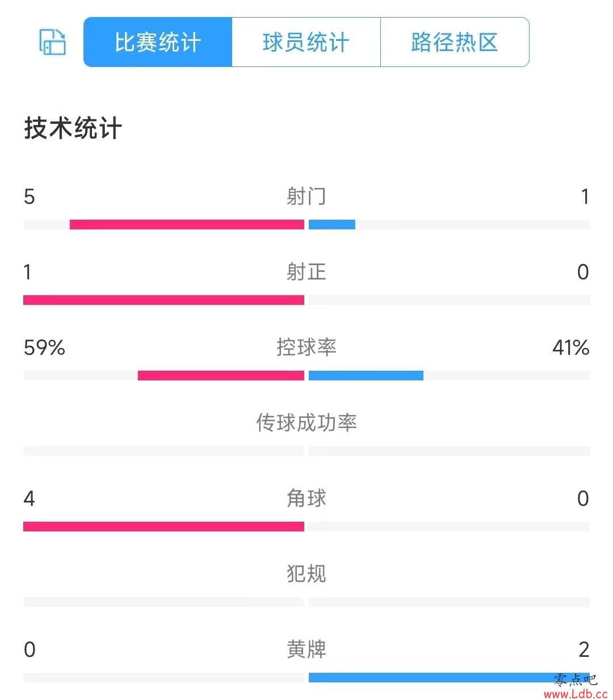This screenshot has height=700, width=613.
Task: Click the 控球率 label
Action: click(306, 347)
